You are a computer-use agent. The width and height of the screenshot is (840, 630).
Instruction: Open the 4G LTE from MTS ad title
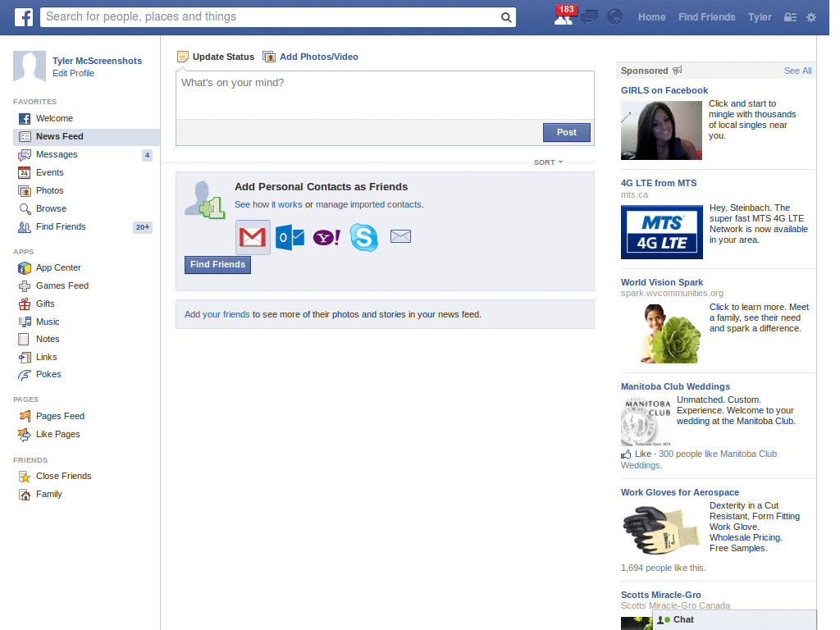tap(659, 183)
